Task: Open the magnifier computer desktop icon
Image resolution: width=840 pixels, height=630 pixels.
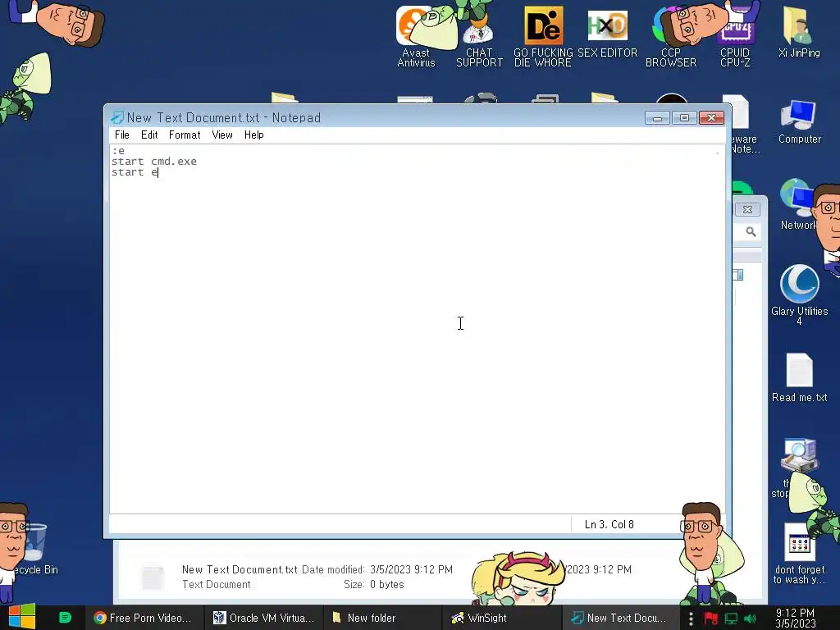Action: 798,454
